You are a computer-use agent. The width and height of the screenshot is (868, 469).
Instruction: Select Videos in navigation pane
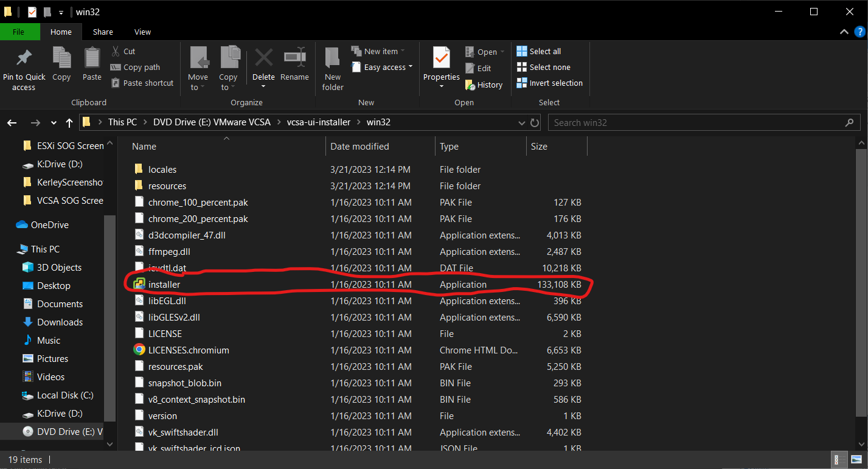[50, 377]
